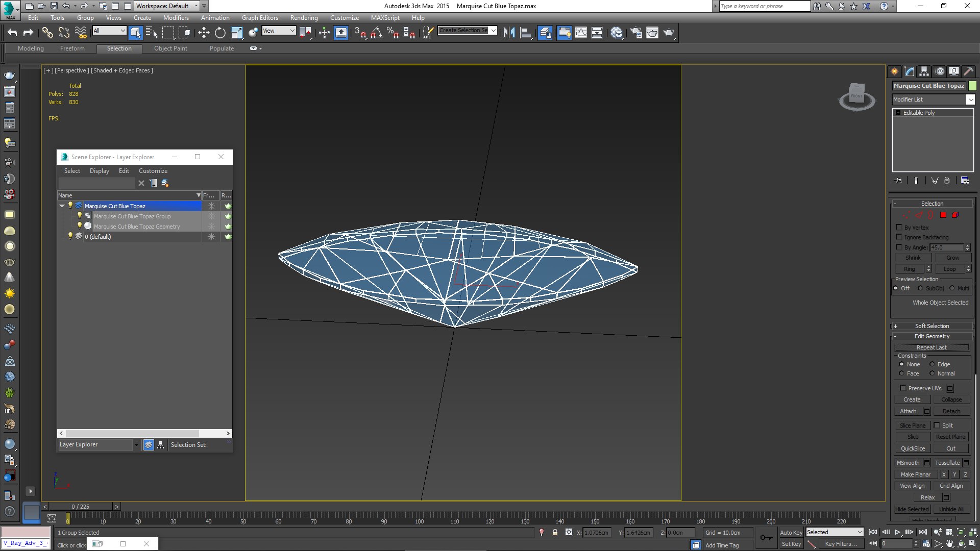Select the Move tool in toolbar

coord(204,33)
